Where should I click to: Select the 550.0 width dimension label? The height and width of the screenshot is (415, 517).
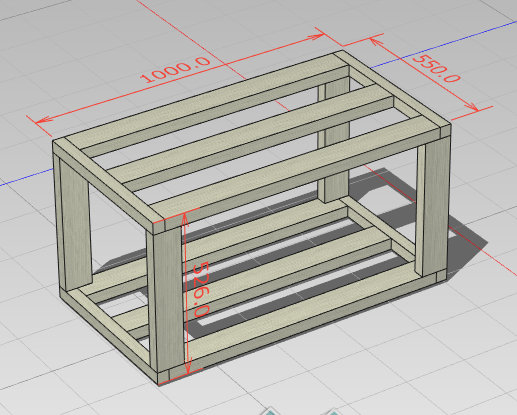436,68
